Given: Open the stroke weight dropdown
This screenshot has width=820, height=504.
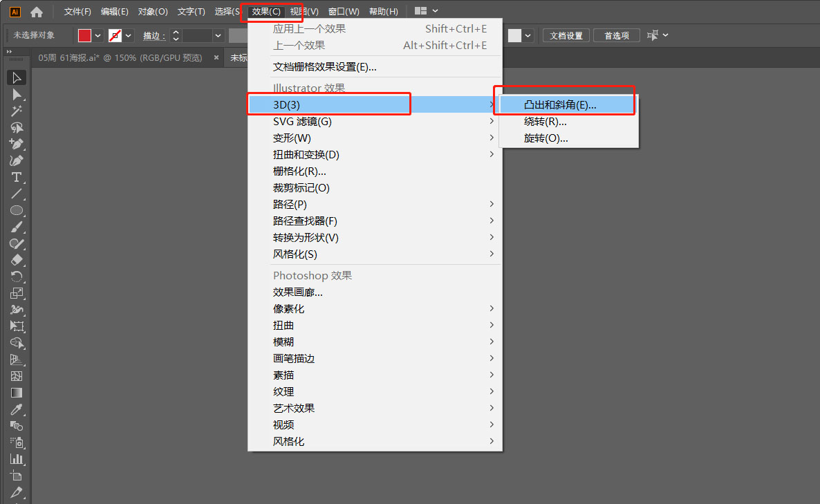Looking at the screenshot, I should [218, 35].
